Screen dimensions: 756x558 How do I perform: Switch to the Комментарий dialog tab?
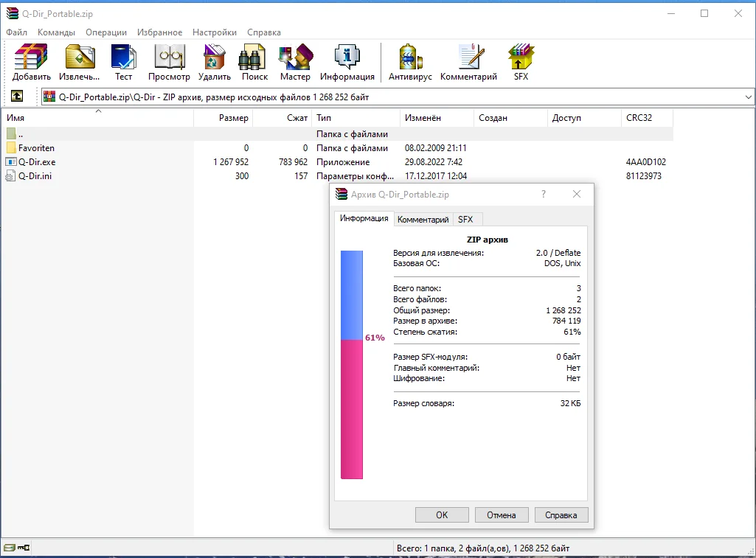[423, 219]
